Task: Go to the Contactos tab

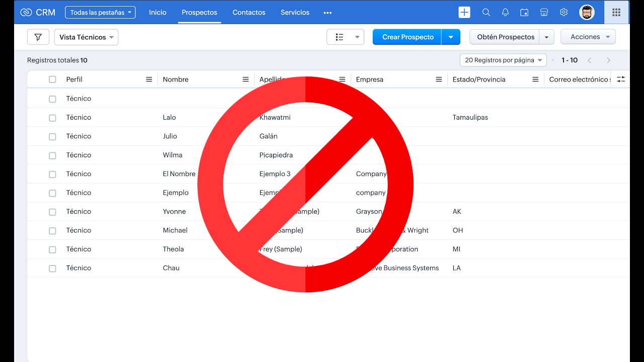Action: tap(249, 13)
